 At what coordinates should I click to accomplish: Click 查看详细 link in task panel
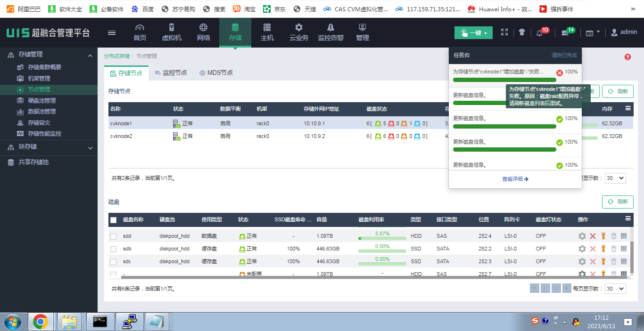coord(515,179)
